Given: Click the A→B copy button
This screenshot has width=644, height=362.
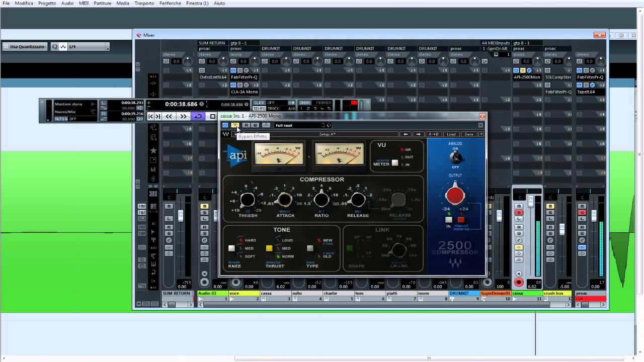Looking at the screenshot, I should (x=433, y=134).
